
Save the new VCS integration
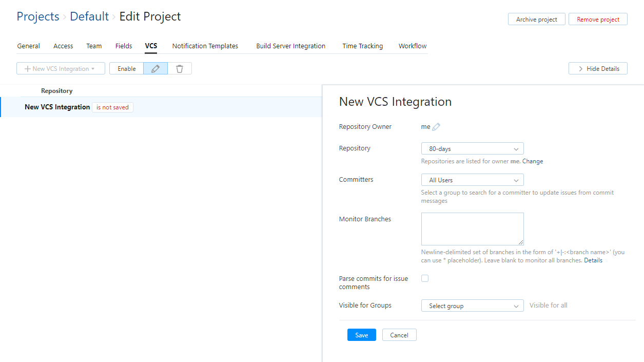tap(361, 335)
